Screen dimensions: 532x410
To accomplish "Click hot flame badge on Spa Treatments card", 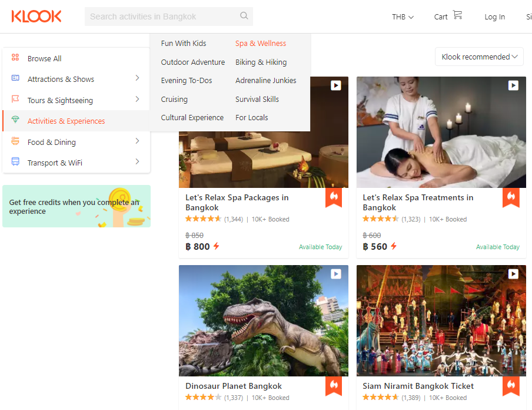I will coord(511,197).
